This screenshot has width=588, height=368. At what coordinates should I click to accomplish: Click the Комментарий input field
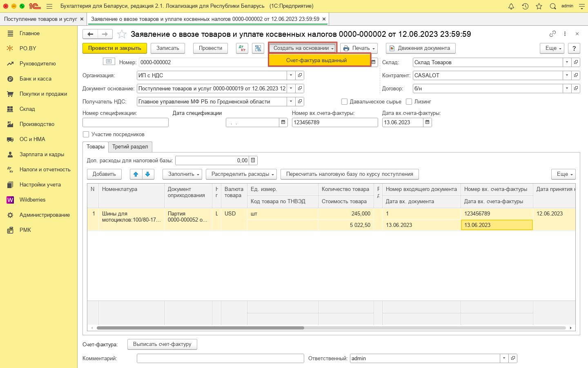220,359
